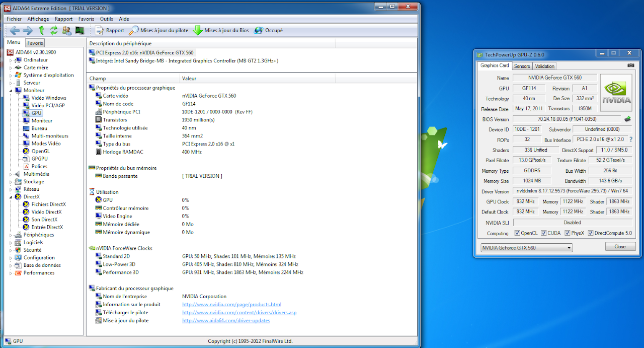Click the green monitor graph toolbar icon

(79, 30)
